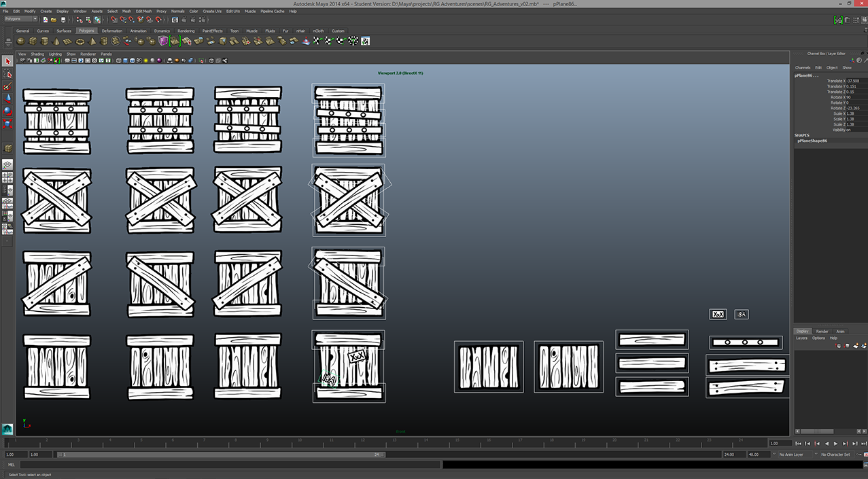Select the Move tool in the toolbox
The height and width of the screenshot is (479, 868).
point(7,99)
